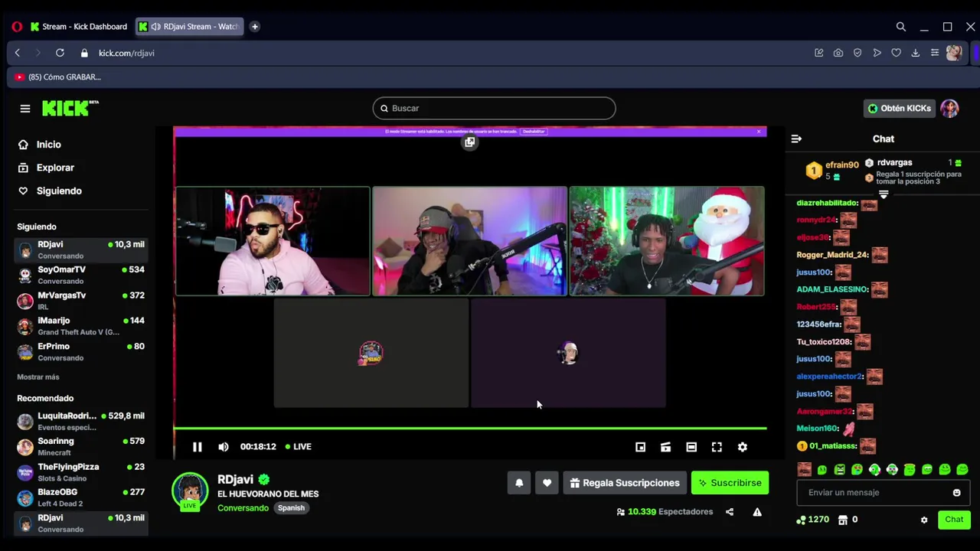Enter fullscreen on the player

pyautogui.click(x=717, y=447)
